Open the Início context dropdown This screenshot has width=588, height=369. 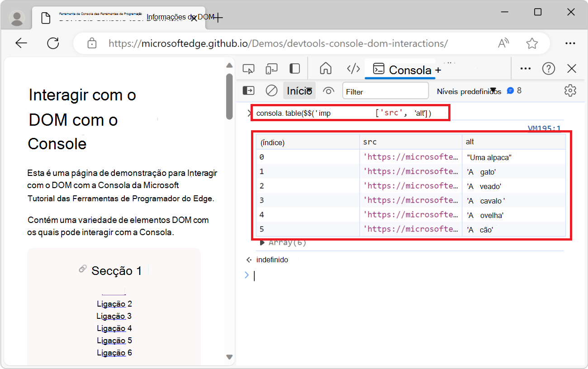(x=299, y=90)
